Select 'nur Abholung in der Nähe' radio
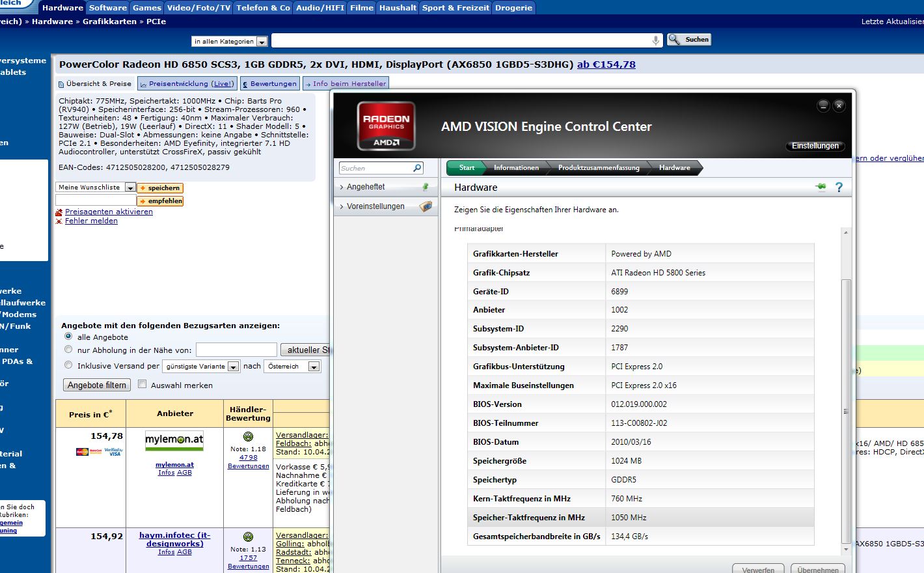The width and height of the screenshot is (924, 573). coord(68,350)
